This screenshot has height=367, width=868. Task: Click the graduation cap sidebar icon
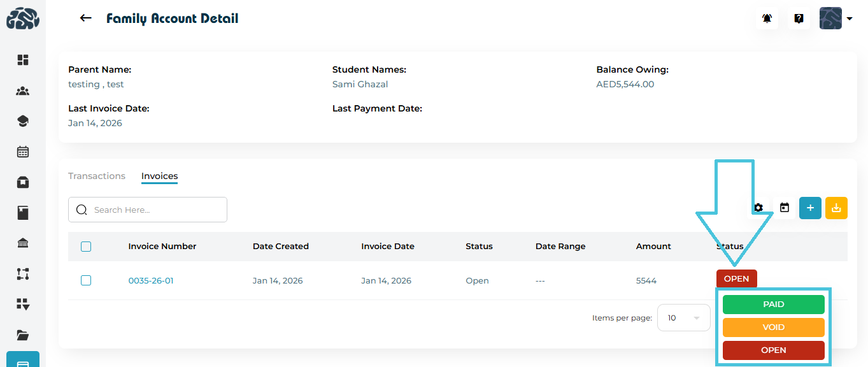tap(23, 121)
